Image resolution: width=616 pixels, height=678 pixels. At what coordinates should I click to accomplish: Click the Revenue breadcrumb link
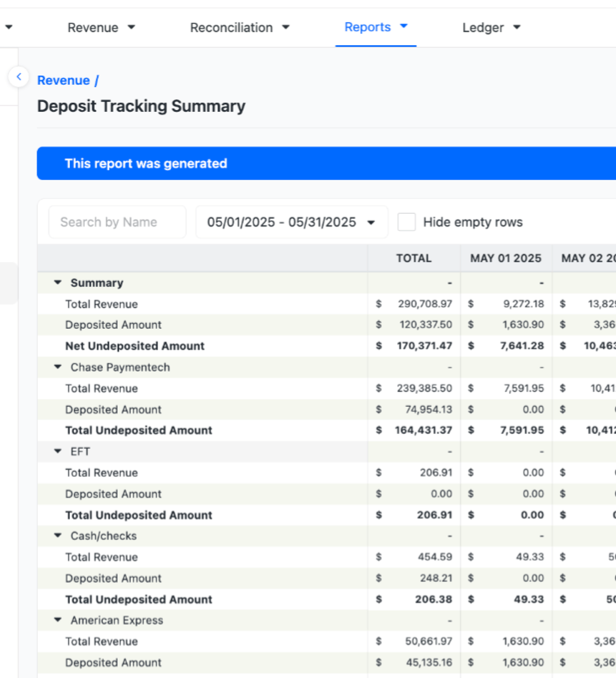63,80
